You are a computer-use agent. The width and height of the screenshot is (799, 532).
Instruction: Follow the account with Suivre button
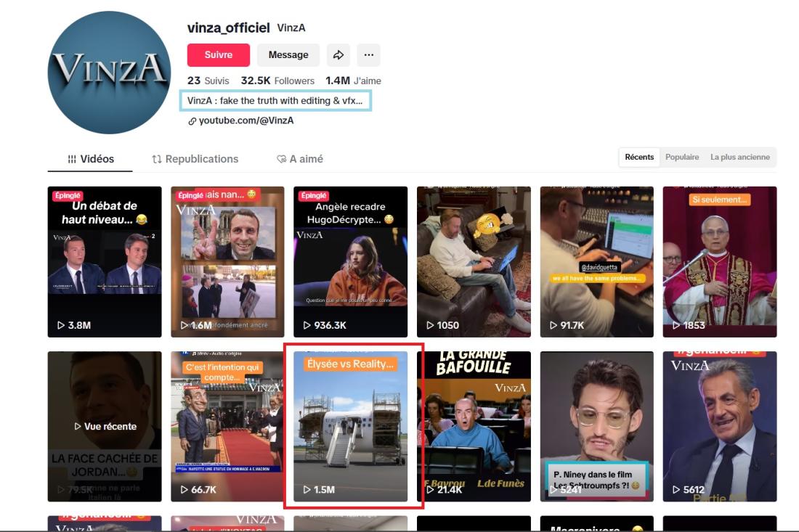[219, 55]
